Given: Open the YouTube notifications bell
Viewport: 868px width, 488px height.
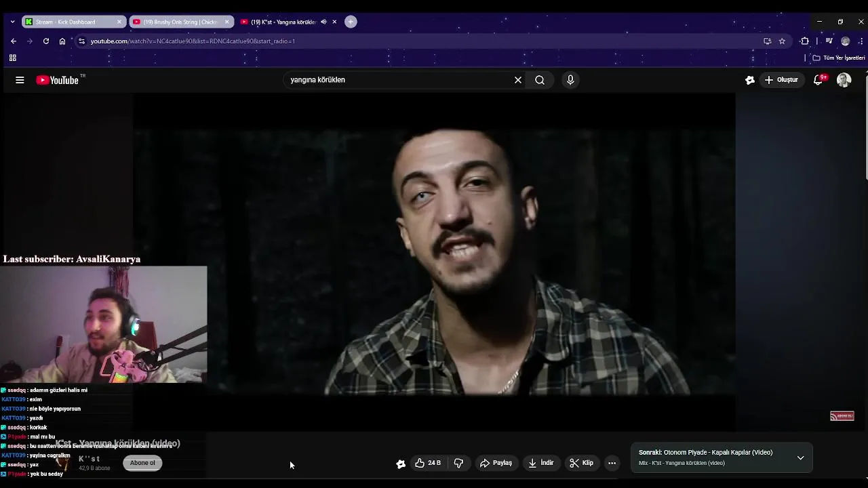Looking at the screenshot, I should (818, 80).
